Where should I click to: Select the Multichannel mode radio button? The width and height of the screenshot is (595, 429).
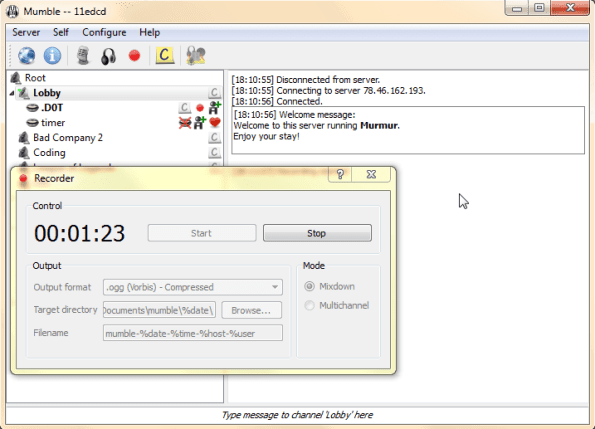310,305
